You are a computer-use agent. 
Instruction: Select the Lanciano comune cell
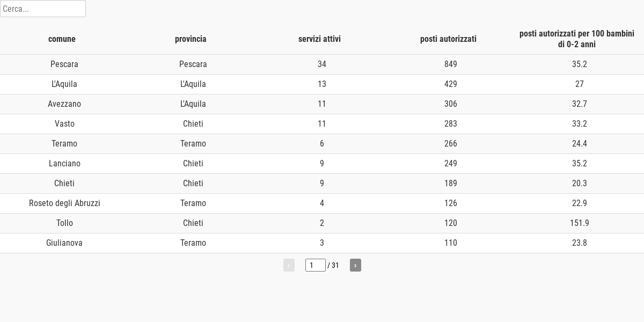point(64,164)
